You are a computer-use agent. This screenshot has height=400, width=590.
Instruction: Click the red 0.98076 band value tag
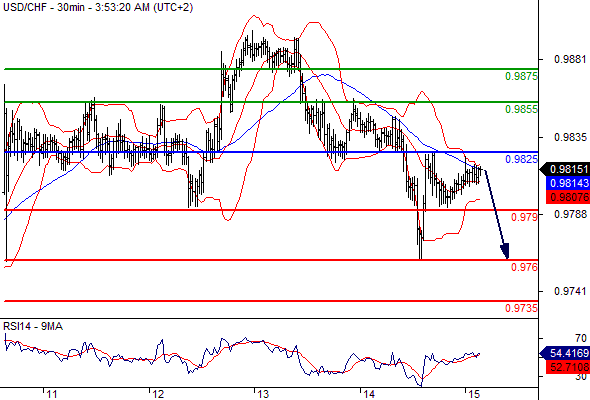point(567,197)
